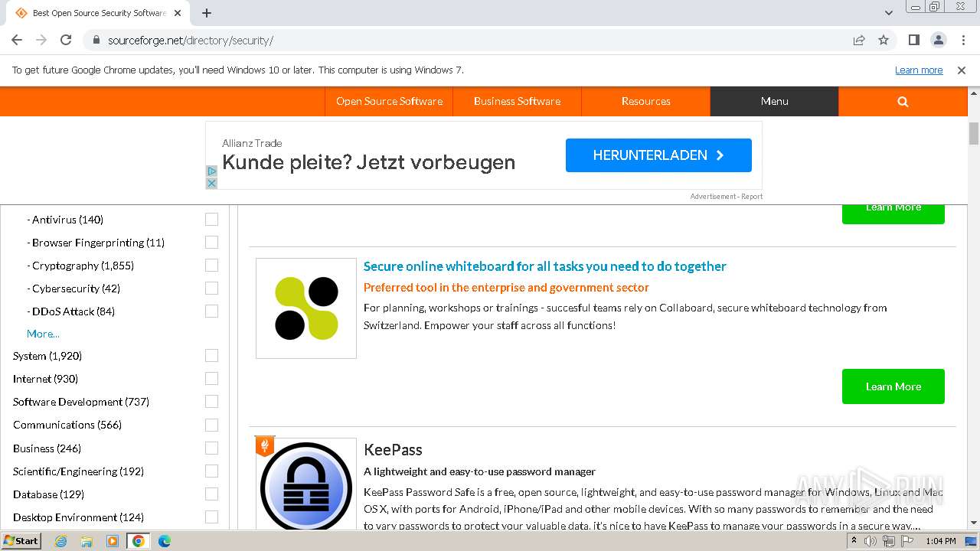
Task: Reload the current page
Action: point(66,40)
